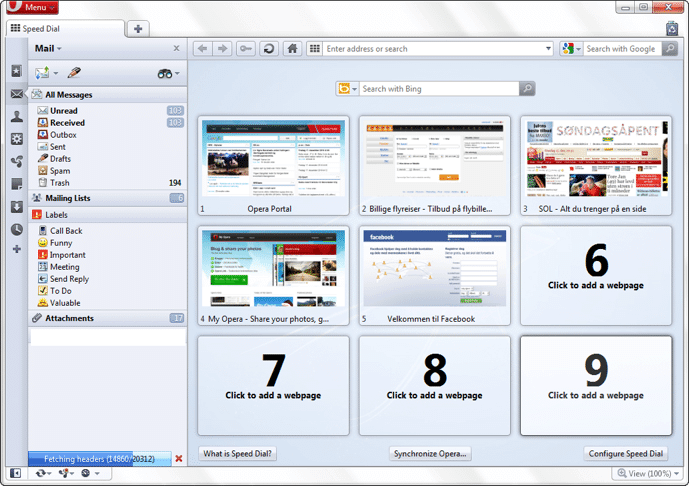
Task: Reload the page
Action: [x=269, y=48]
